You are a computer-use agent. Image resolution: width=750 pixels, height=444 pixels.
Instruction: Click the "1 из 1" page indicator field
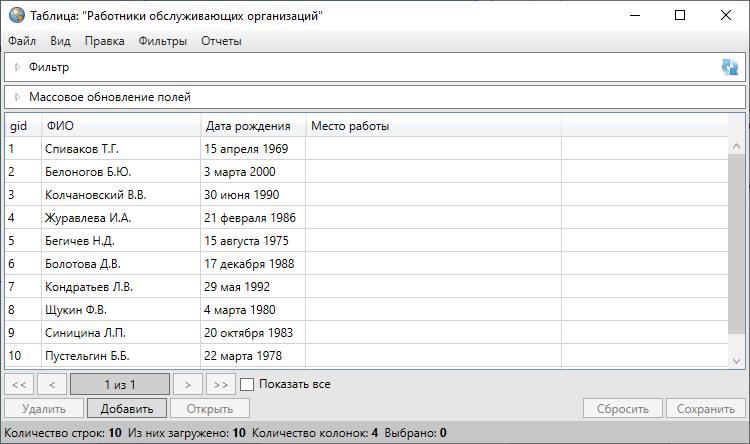[118, 384]
